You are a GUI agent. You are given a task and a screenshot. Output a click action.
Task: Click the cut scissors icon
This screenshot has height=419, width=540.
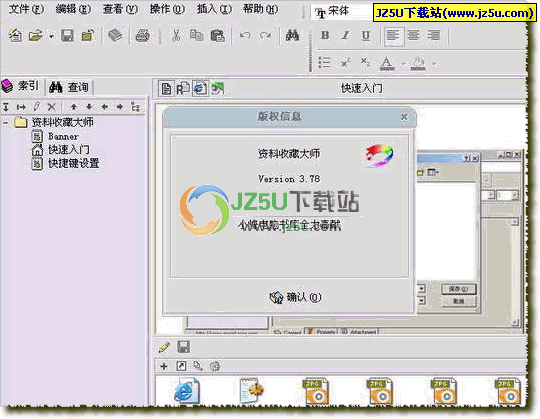(x=176, y=35)
